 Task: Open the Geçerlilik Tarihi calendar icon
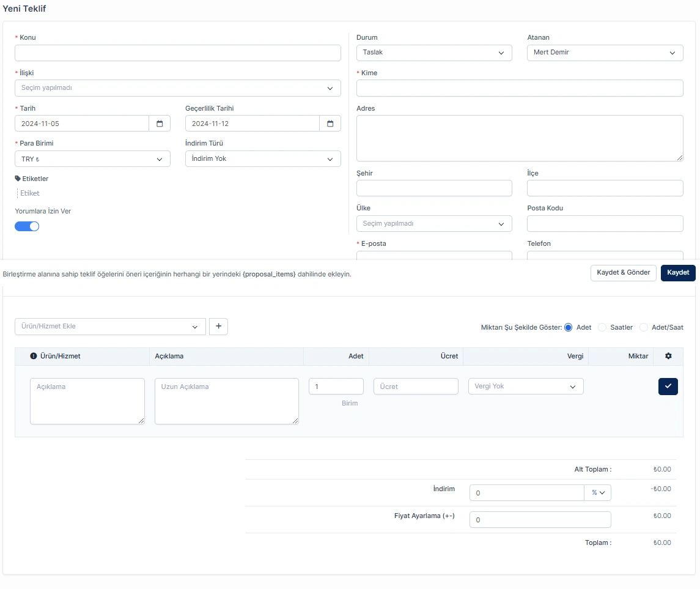tap(330, 124)
